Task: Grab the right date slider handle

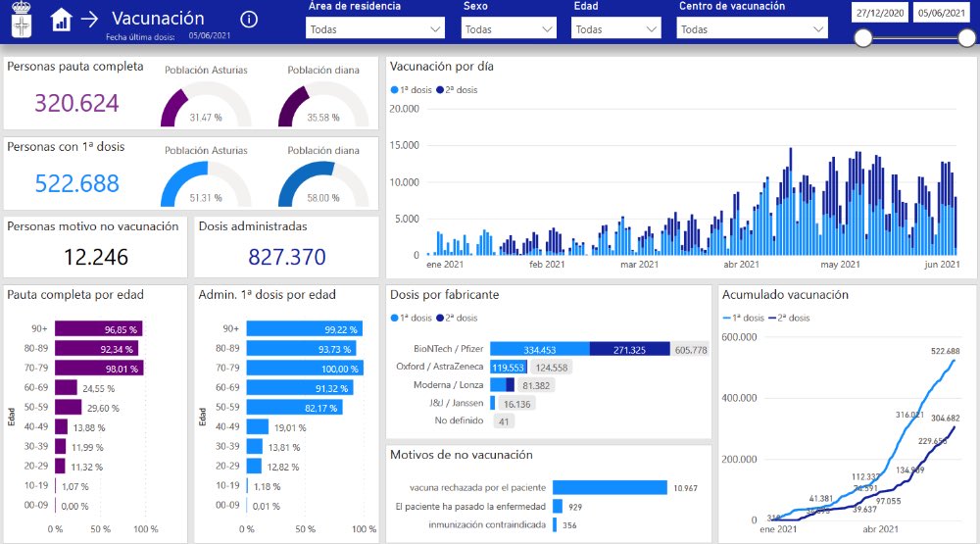Action: tap(967, 38)
